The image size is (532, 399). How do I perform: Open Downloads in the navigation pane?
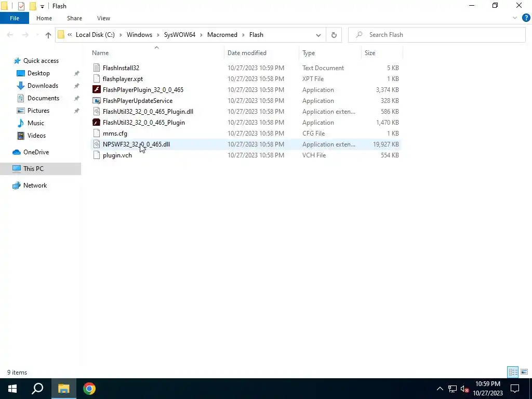click(43, 86)
